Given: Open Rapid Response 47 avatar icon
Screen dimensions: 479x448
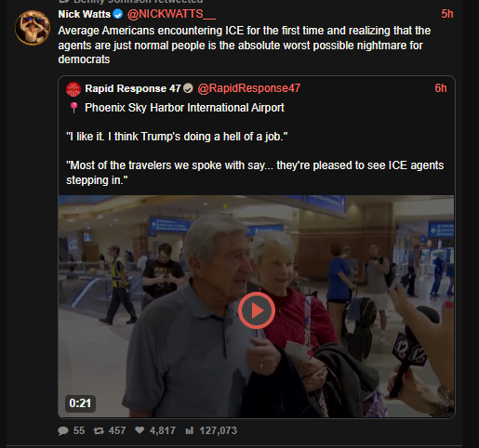Looking at the screenshot, I should point(73,89).
